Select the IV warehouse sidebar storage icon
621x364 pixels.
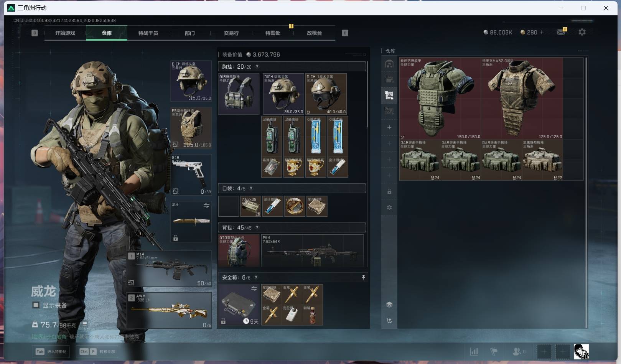coord(389,111)
